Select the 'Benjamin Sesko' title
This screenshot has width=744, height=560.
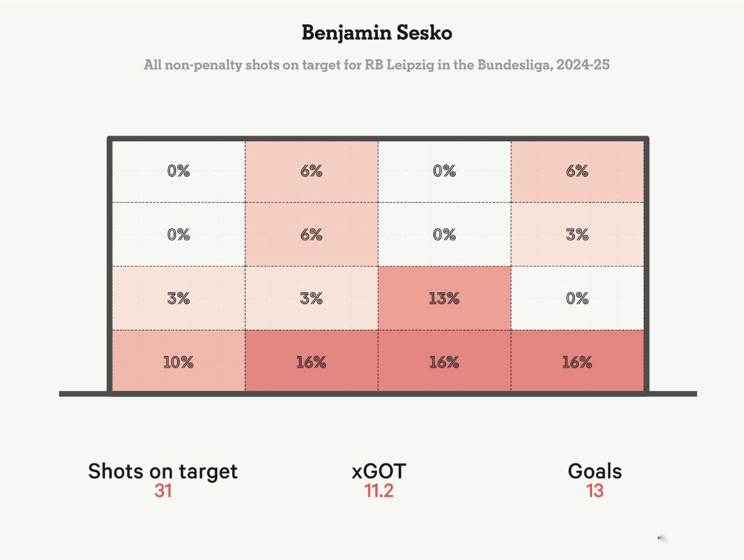[x=376, y=33]
